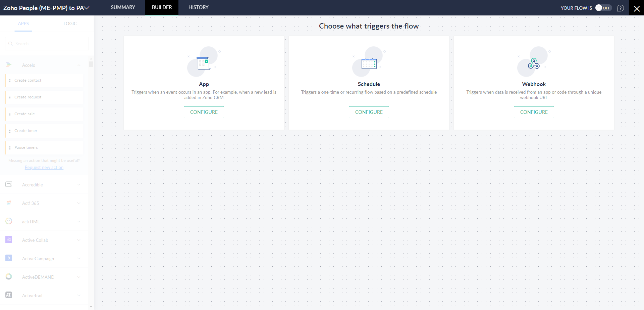Click the ActiveTrail app icon
The height and width of the screenshot is (310, 644).
tap(9, 295)
